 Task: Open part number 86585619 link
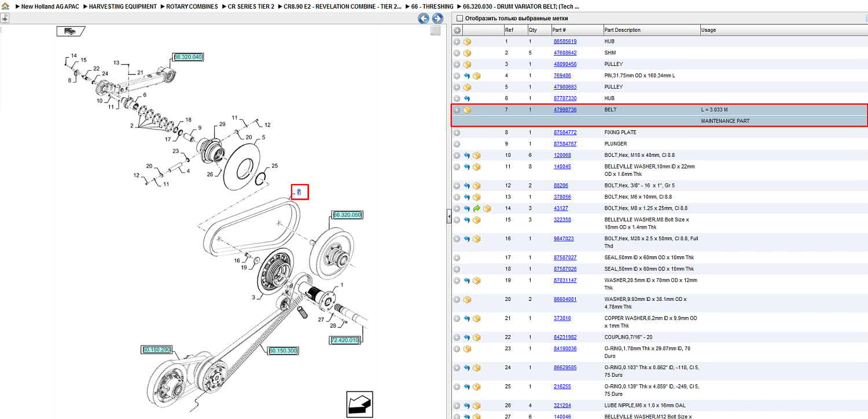(565, 42)
